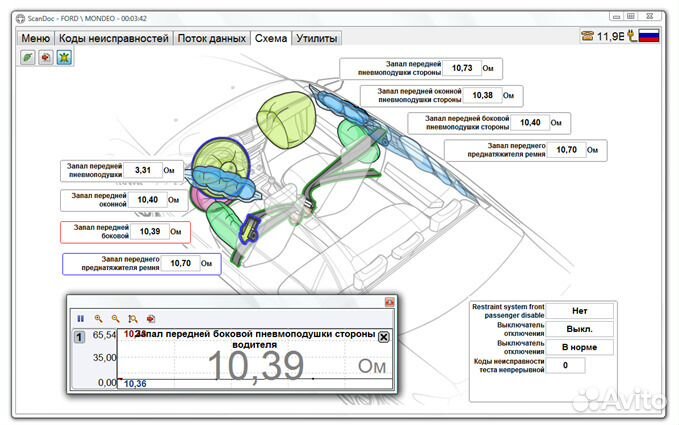Click the second magnifier zoom icon

click(x=115, y=317)
